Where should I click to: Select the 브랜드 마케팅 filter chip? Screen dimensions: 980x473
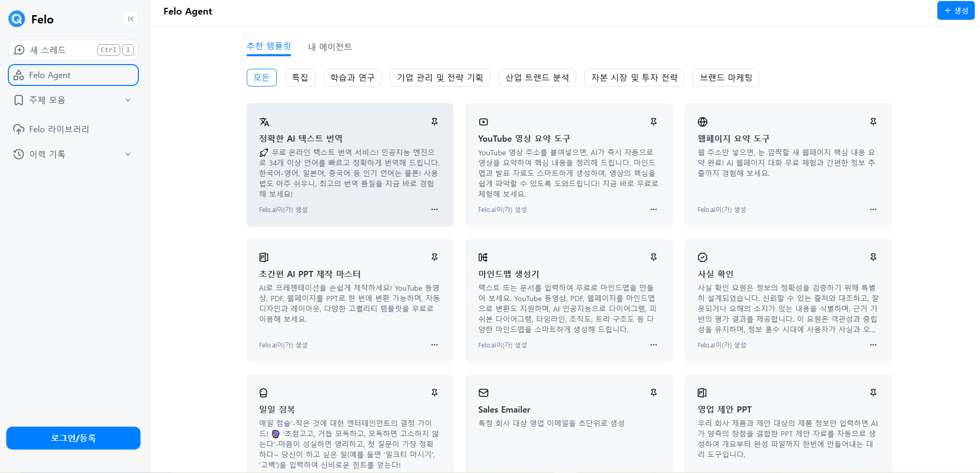(x=726, y=78)
